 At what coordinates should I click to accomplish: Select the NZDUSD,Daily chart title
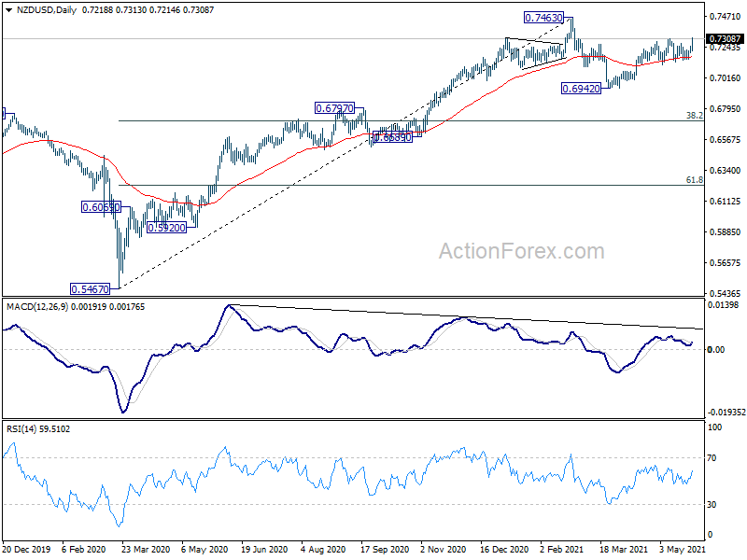(46, 10)
